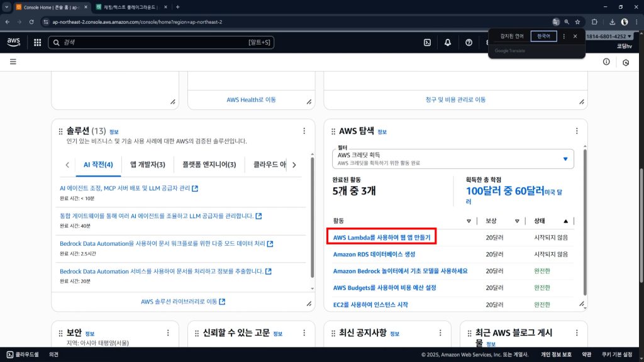Click the AWS Explore widget vertical scrollbar
The height and width of the screenshot is (362, 644).
pos(585,222)
